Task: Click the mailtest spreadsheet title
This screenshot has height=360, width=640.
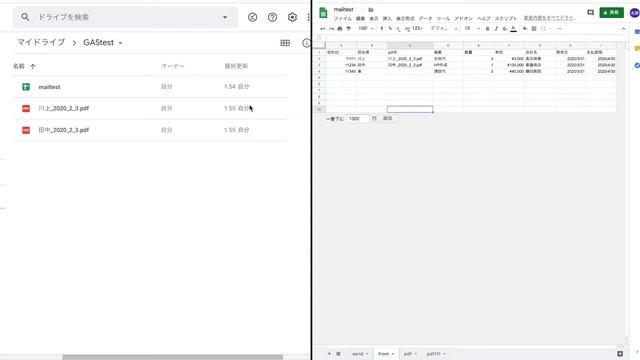Action: coord(343,9)
